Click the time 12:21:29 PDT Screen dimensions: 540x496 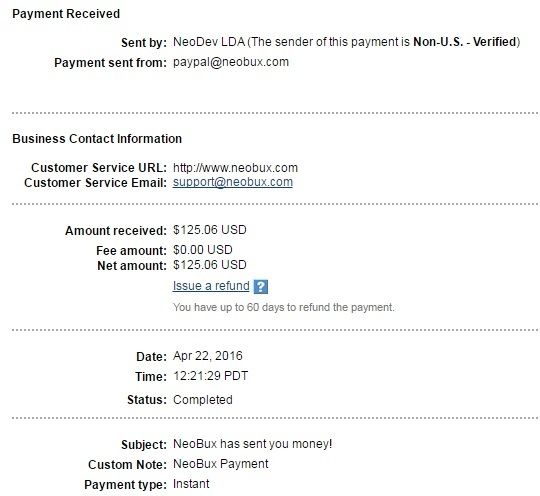(210, 376)
